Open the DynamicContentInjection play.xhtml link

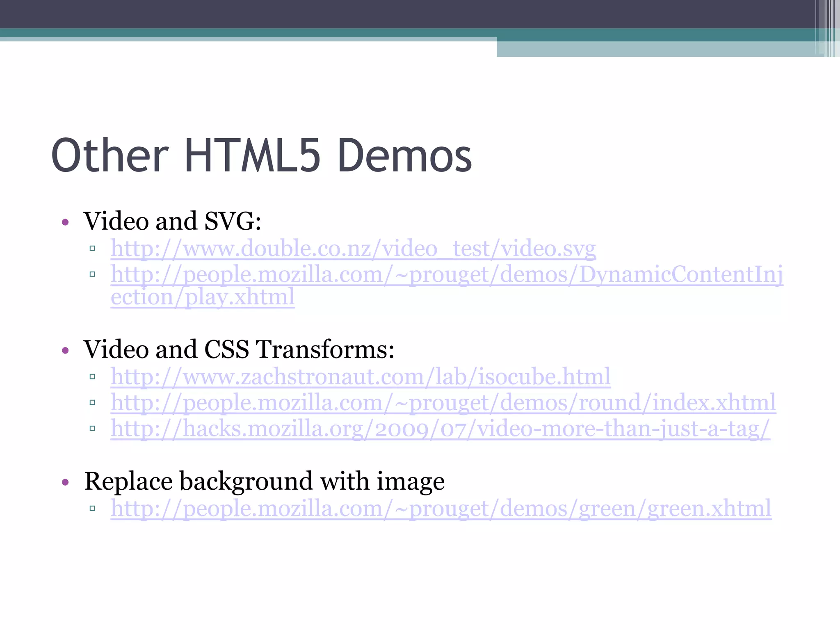tap(446, 274)
